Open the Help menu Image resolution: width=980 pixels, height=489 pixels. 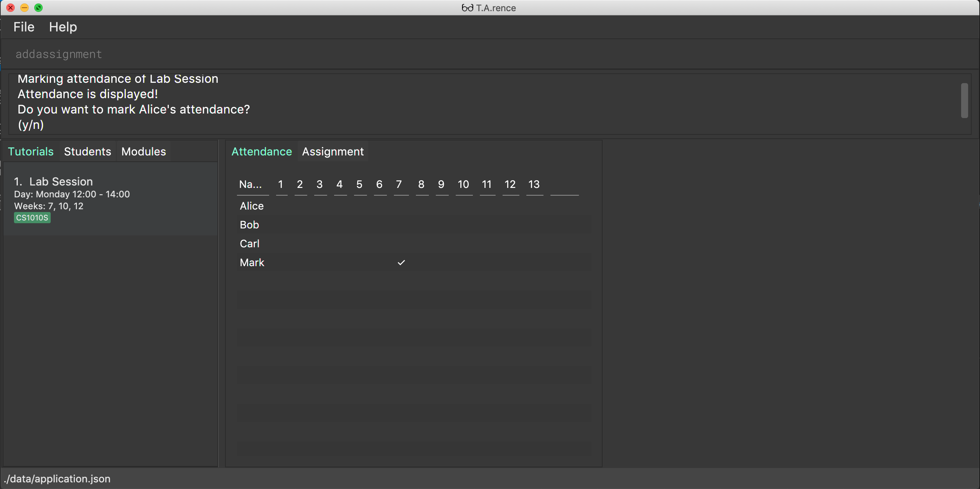click(63, 27)
